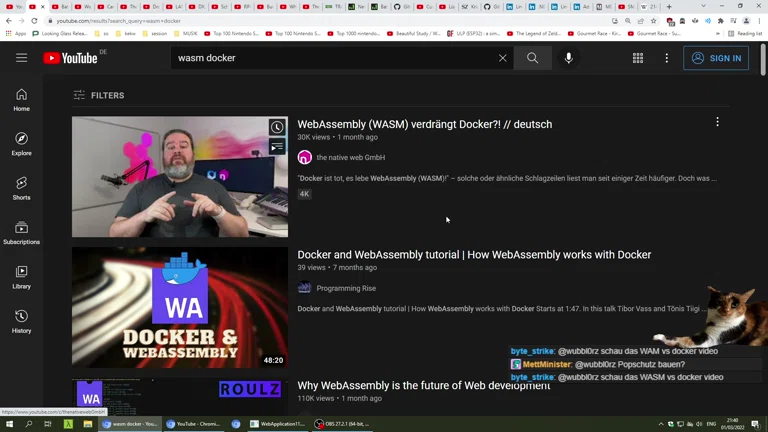Open 'Looking Glass Relea...' bookmark
This screenshot has height=432, width=768.
pyautogui.click(x=60, y=34)
